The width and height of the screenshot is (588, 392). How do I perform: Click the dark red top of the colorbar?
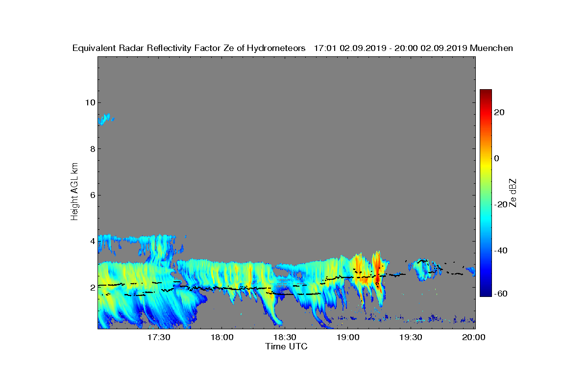(x=486, y=93)
